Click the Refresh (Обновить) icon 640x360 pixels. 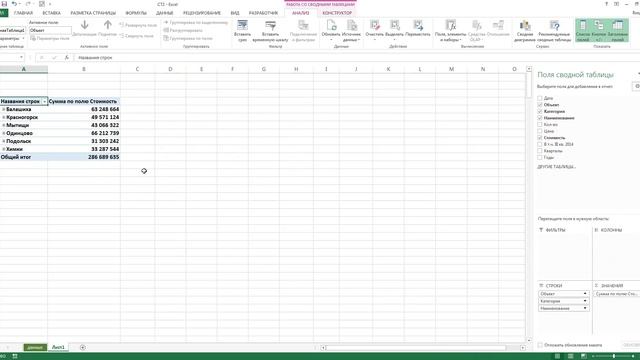click(331, 26)
